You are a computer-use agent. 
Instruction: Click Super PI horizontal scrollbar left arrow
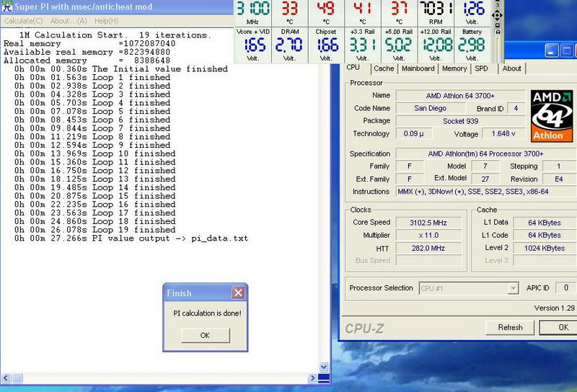(6, 378)
